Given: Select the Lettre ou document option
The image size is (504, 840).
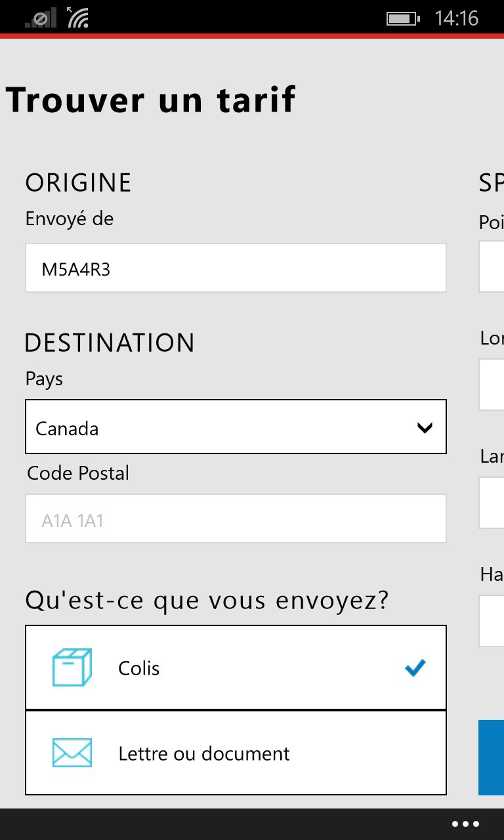Looking at the screenshot, I should click(236, 753).
